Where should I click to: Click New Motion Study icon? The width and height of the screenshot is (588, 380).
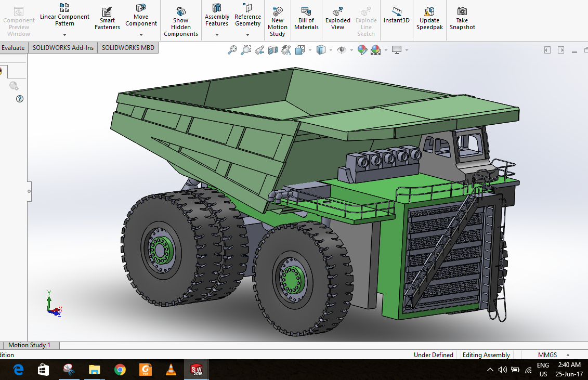click(x=277, y=22)
